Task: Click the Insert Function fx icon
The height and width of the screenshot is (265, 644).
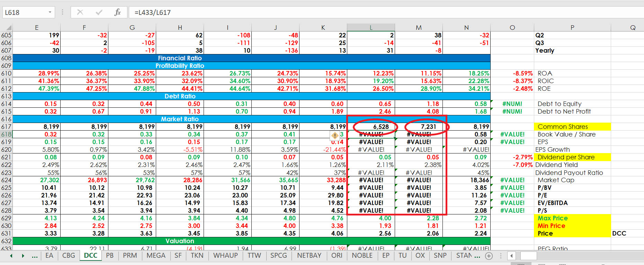Action: point(117,12)
